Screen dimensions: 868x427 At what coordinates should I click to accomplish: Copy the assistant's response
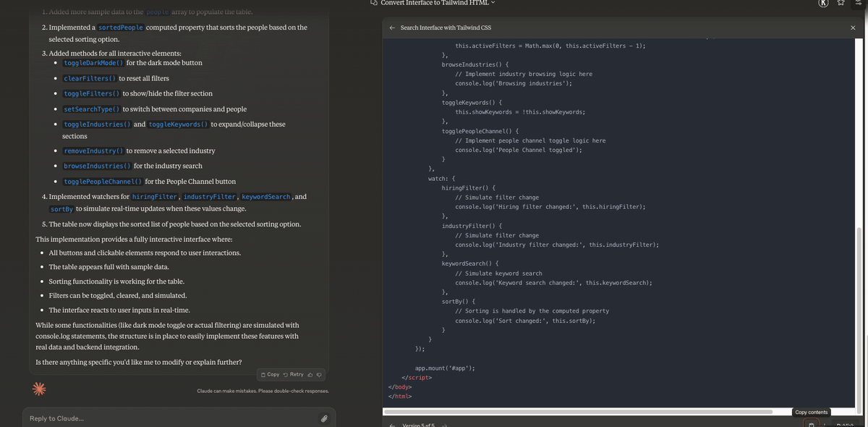coord(271,374)
